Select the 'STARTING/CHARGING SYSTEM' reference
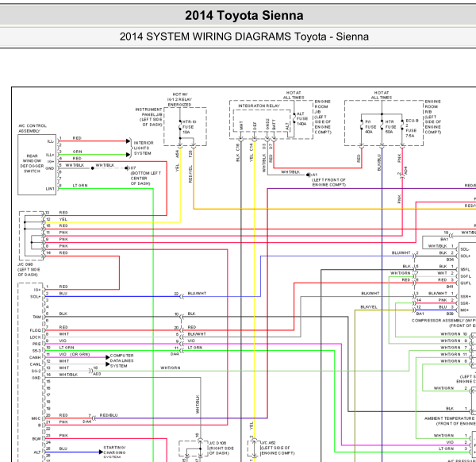Image resolution: width=476 pixels, height=462 pixels. (x=114, y=452)
